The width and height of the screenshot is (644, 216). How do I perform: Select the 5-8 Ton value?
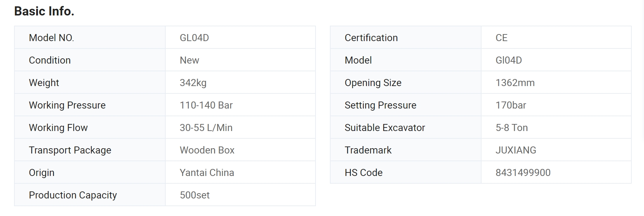(x=511, y=127)
